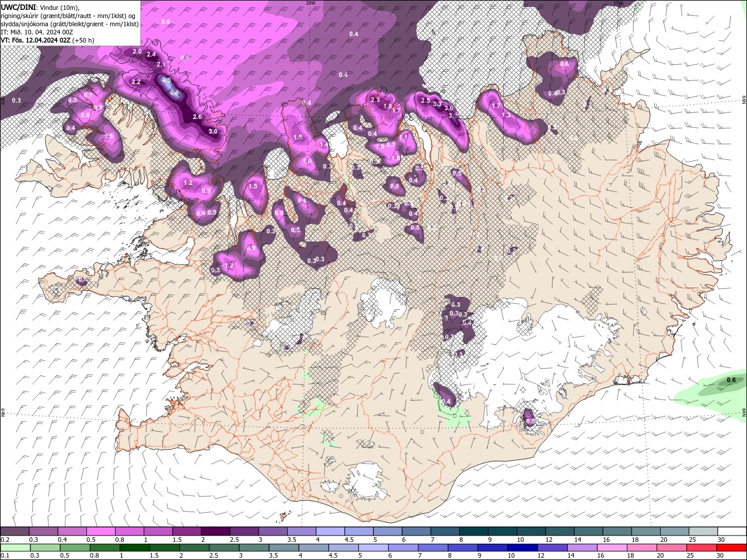Select the top-row legend swatch between 0.2 and 0.3
This screenshot has height=560, width=747.
[x=15, y=531]
